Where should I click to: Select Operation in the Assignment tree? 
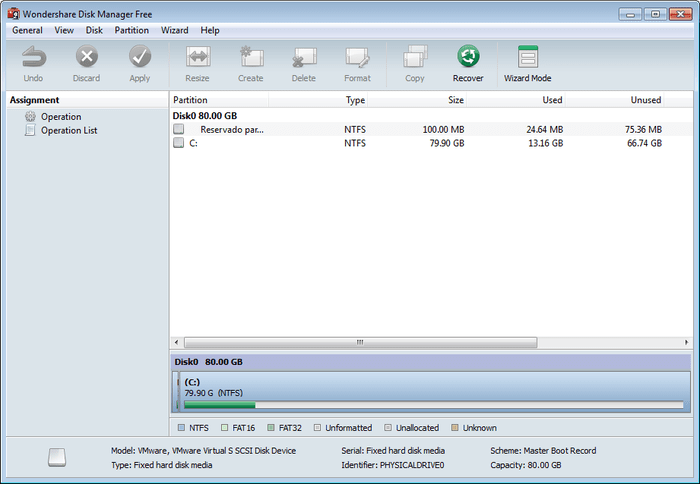pyautogui.click(x=61, y=117)
